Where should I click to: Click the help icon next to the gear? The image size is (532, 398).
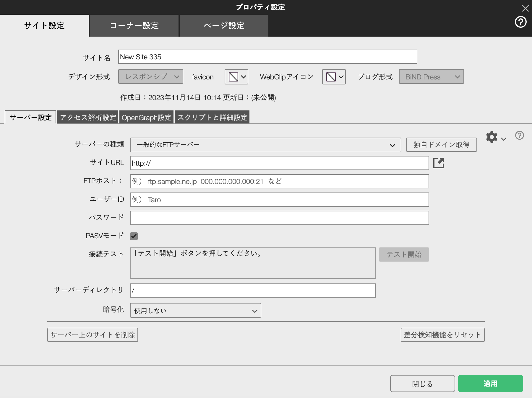(x=519, y=136)
